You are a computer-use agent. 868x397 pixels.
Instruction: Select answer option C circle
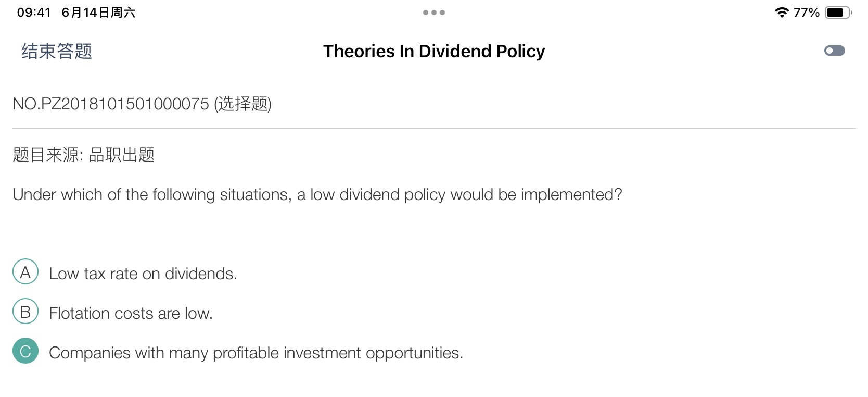(25, 351)
